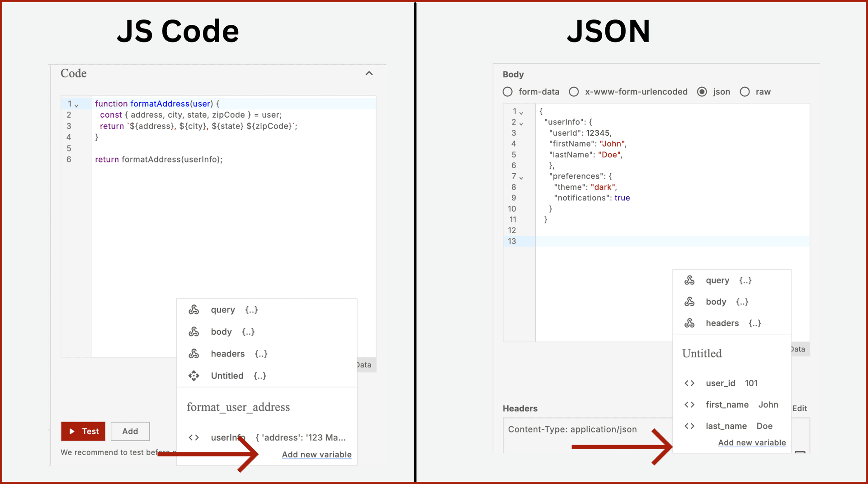
Task: Click the <> icon beside last_name variable
Action: pos(690,426)
